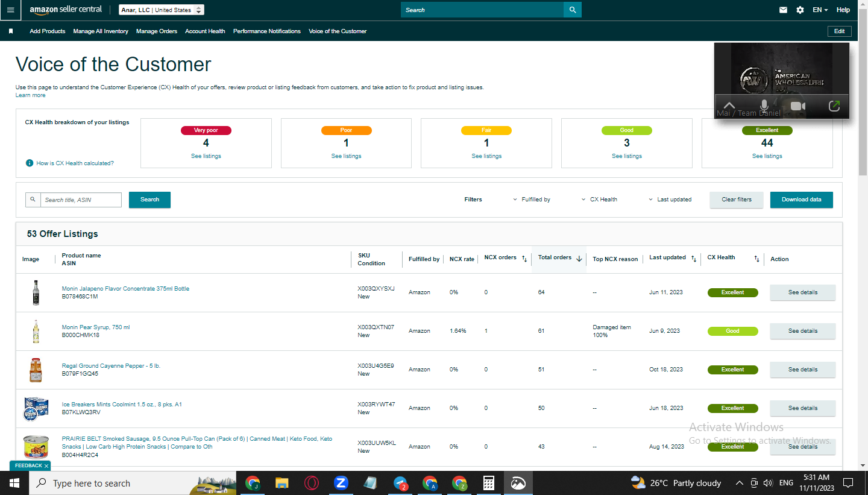The width and height of the screenshot is (868, 495).
Task: Close the Feedback tab with X
Action: tap(46, 466)
